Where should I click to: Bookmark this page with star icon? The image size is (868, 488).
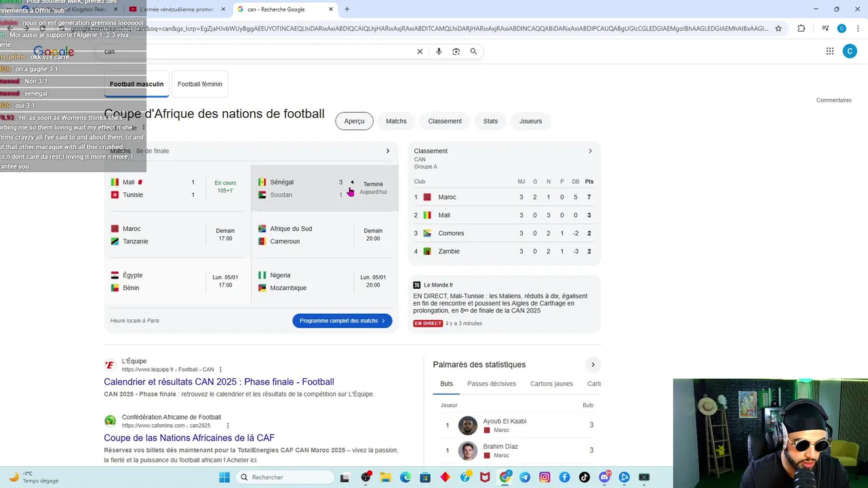(x=778, y=28)
